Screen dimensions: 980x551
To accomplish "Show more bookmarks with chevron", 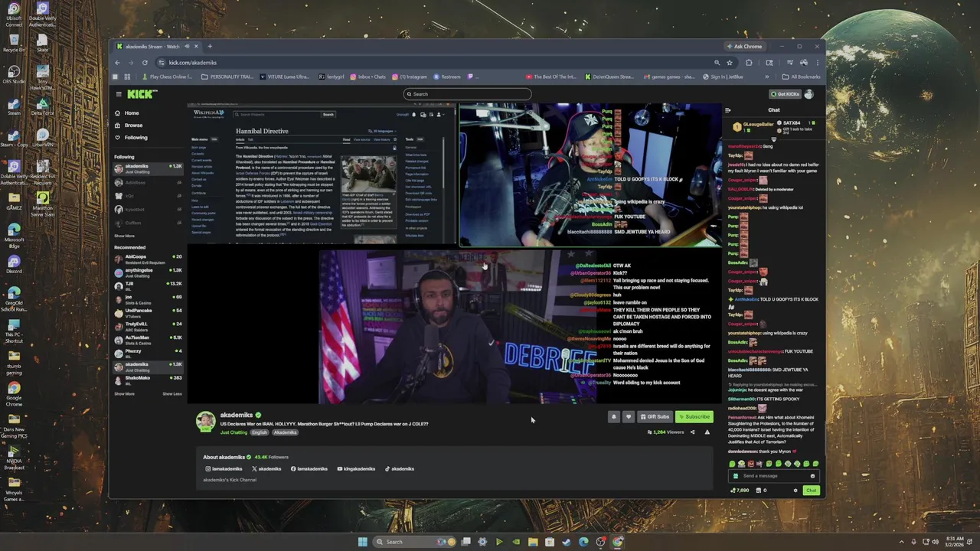I will coord(766,77).
